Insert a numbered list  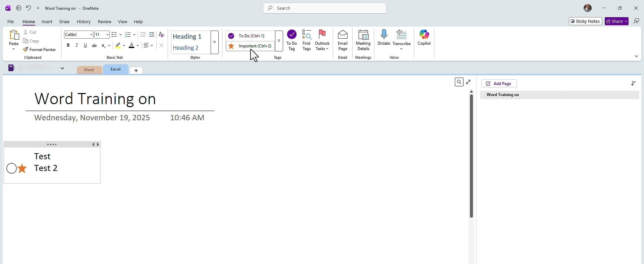pyautogui.click(x=128, y=35)
